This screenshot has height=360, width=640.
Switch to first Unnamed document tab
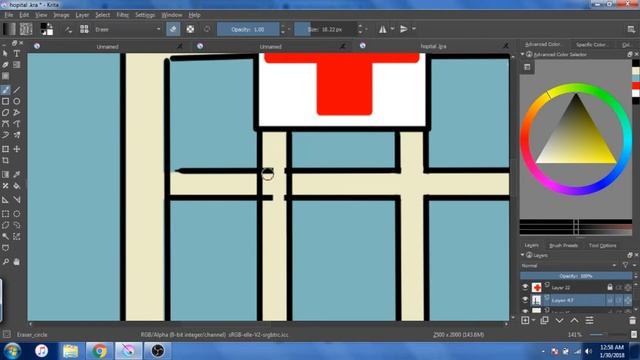(x=108, y=47)
